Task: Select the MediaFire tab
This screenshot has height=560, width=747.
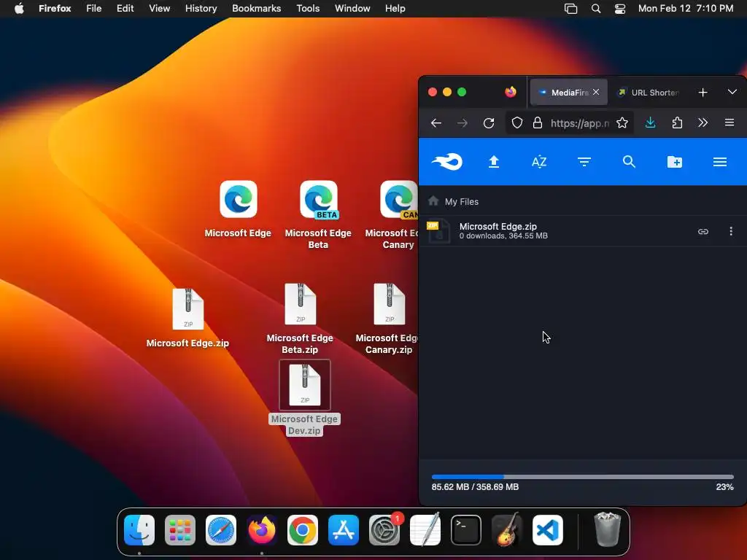Action: coord(568,93)
